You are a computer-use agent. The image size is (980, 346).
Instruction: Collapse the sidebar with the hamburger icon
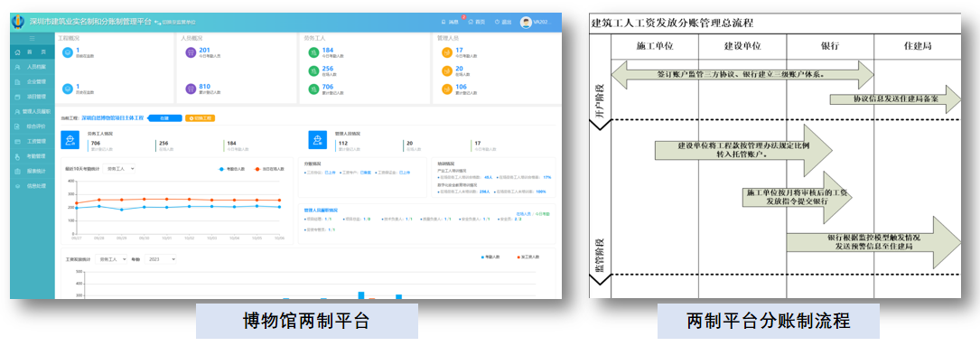33,39
